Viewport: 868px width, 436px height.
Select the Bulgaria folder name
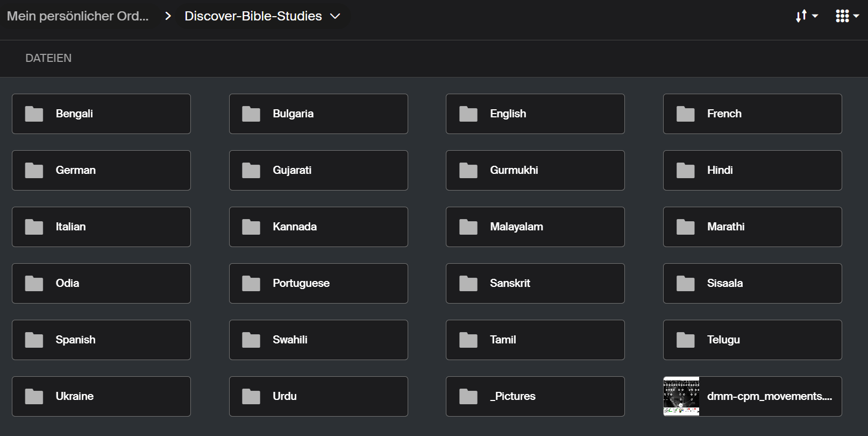click(x=293, y=114)
